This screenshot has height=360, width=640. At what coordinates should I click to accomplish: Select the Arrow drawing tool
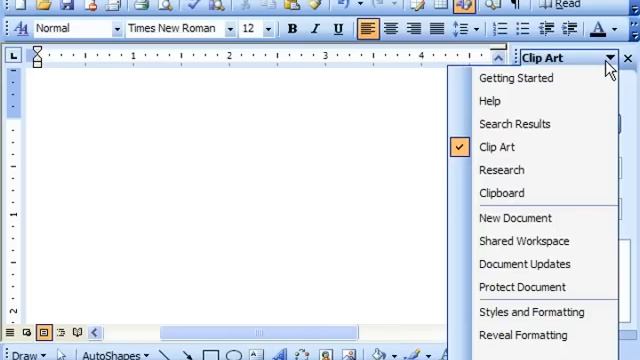pos(187,354)
